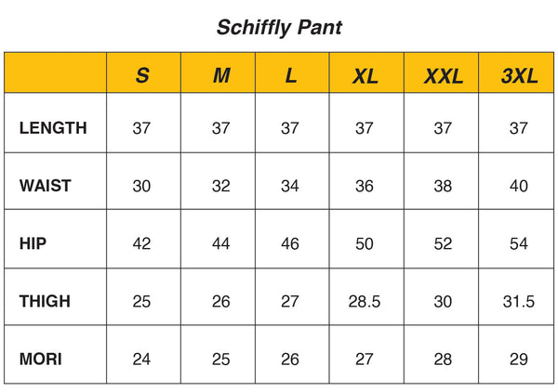The width and height of the screenshot is (558, 392).
Task: Click the waist value 30 for S
Action: click(x=141, y=186)
